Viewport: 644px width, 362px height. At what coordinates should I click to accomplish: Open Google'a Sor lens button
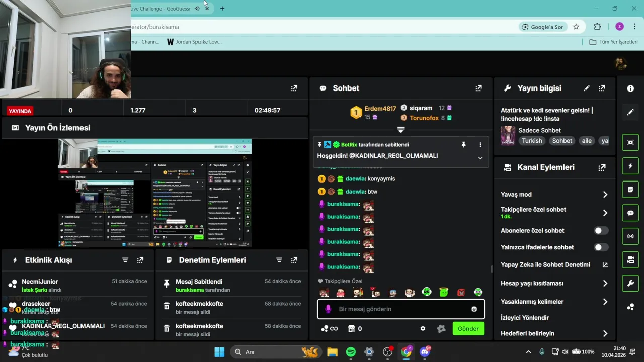(x=543, y=27)
